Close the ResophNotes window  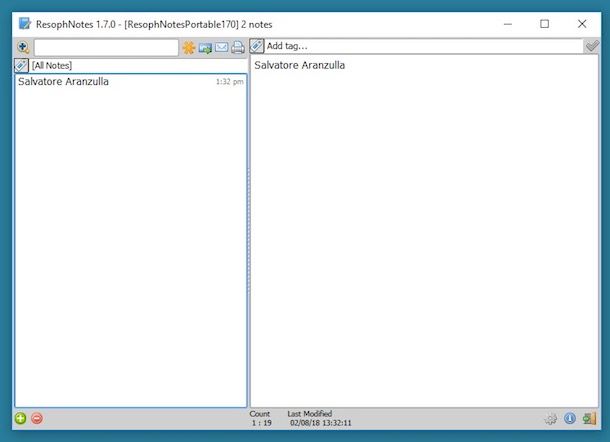(x=582, y=24)
